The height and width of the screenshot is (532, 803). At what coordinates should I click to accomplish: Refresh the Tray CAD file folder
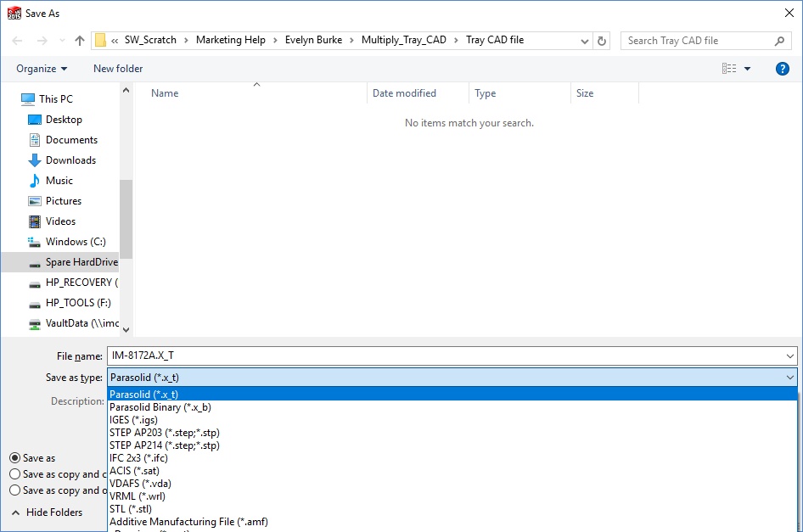(x=602, y=41)
